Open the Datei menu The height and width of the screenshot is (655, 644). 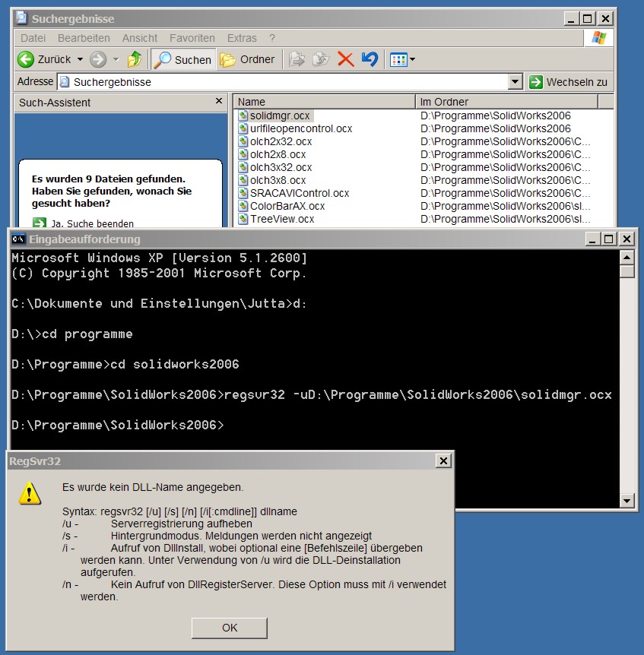(33, 38)
